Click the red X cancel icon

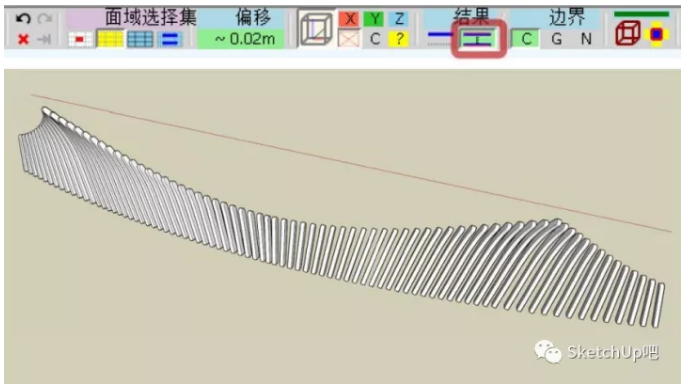23,39
